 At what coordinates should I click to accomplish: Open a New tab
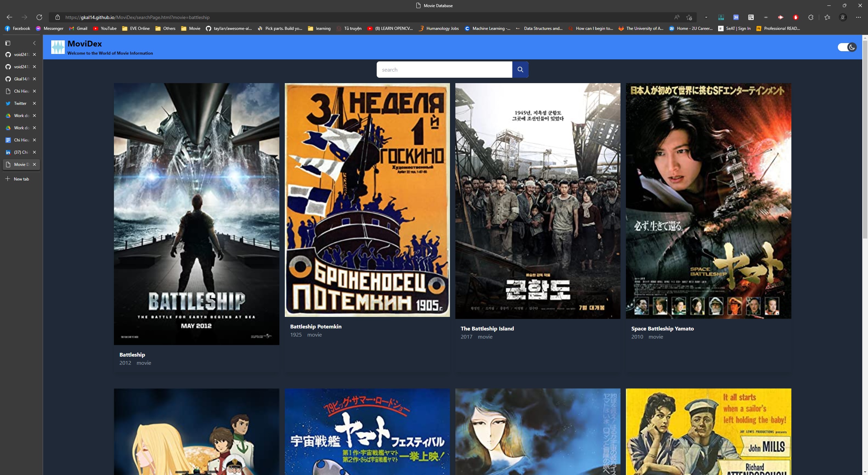(18, 179)
